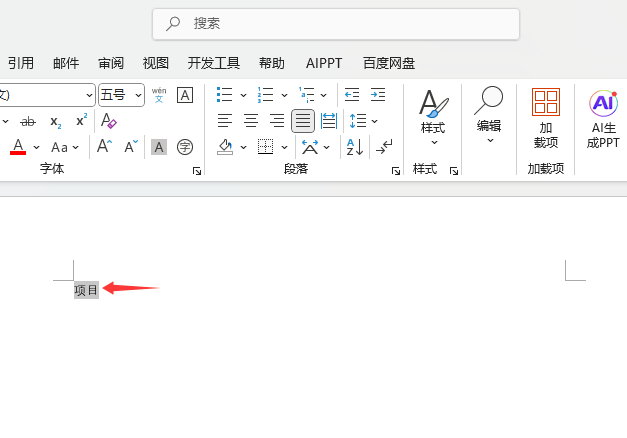The height and width of the screenshot is (438, 627).
Task: Open the borders dropdown arrow
Action: 284,148
